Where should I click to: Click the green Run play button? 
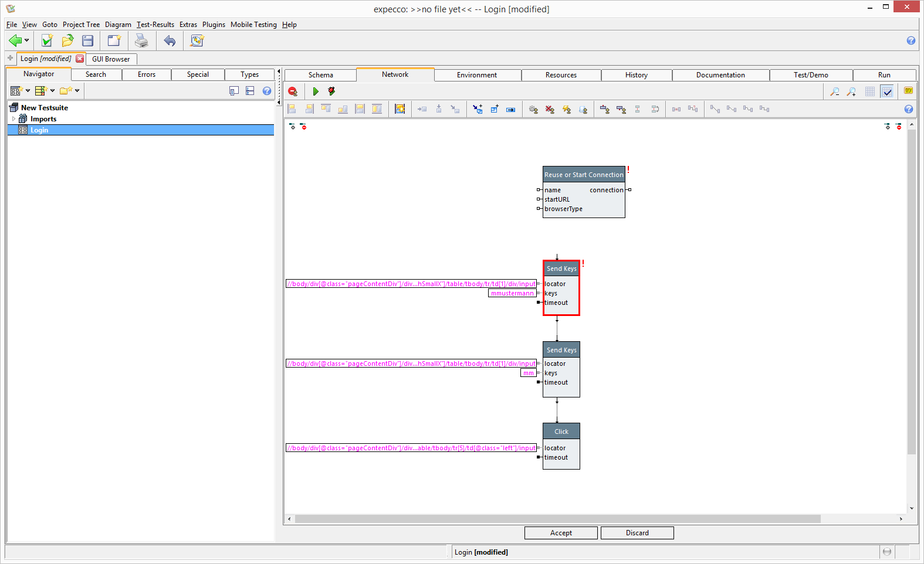[316, 91]
